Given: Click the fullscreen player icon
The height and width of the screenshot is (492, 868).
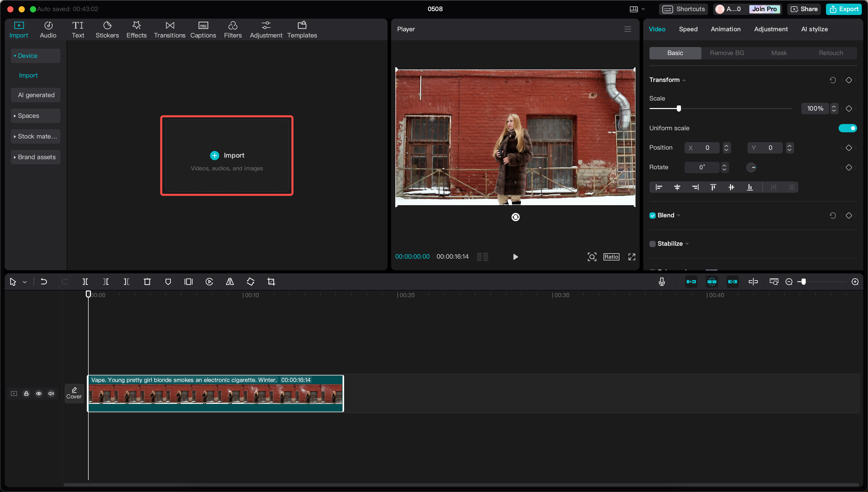Looking at the screenshot, I should [632, 257].
